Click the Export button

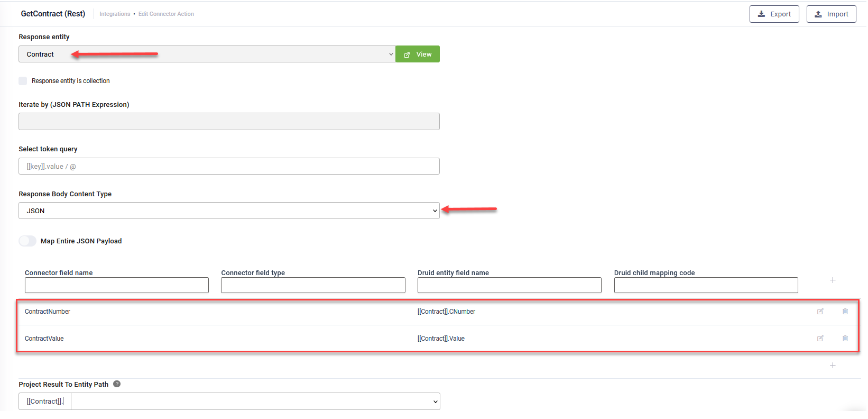click(x=774, y=14)
